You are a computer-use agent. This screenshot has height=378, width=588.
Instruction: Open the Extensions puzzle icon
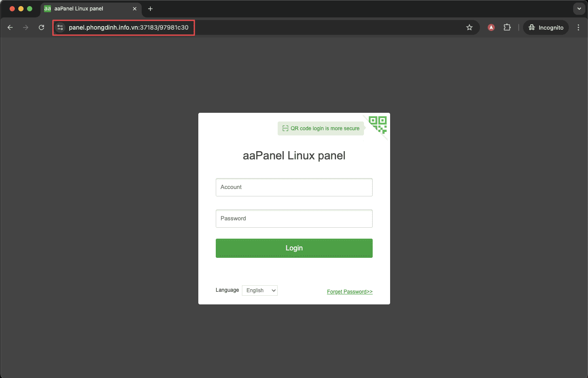pos(507,27)
